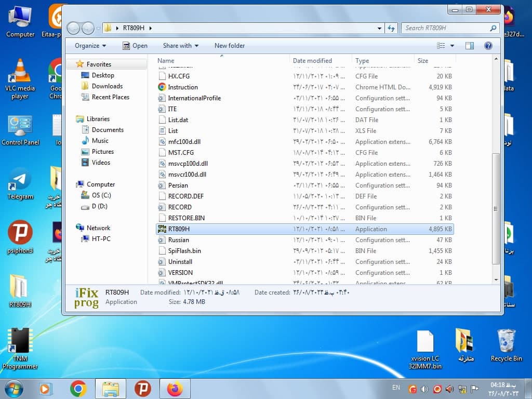Open the Organize dropdown menu
The height and width of the screenshot is (399, 532).
(90, 46)
